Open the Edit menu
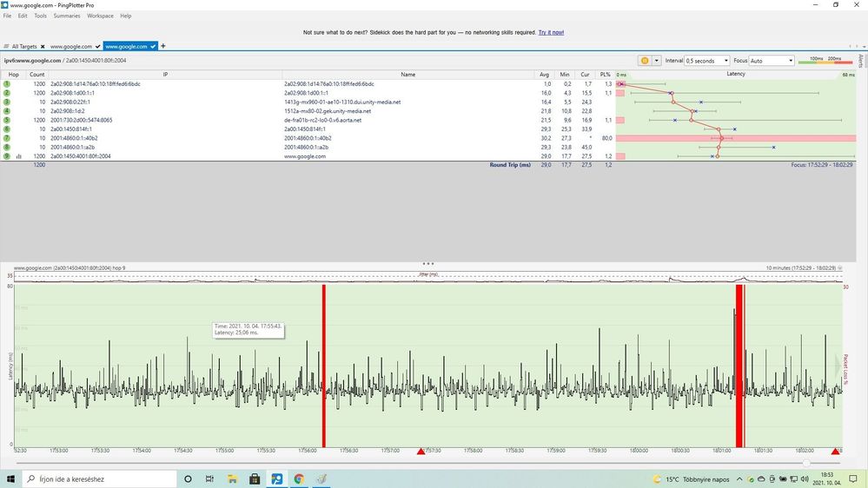This screenshot has height=488, width=868. click(22, 16)
